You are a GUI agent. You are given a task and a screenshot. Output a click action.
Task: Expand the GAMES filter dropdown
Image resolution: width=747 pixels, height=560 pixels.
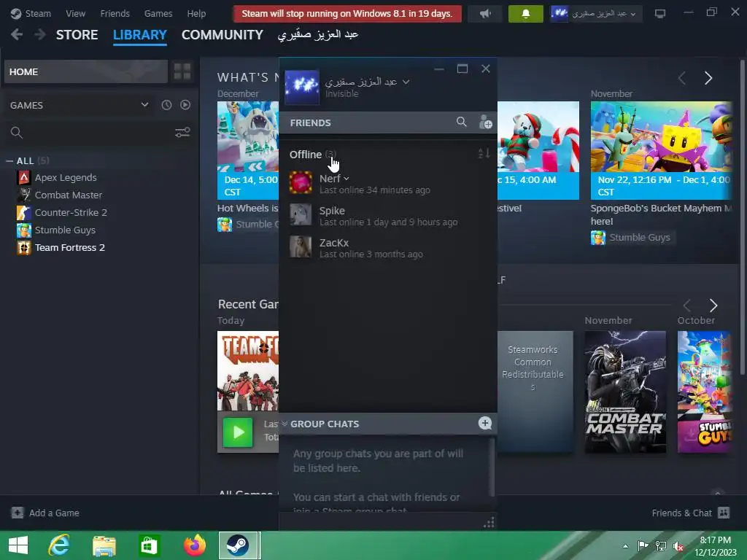click(x=80, y=105)
